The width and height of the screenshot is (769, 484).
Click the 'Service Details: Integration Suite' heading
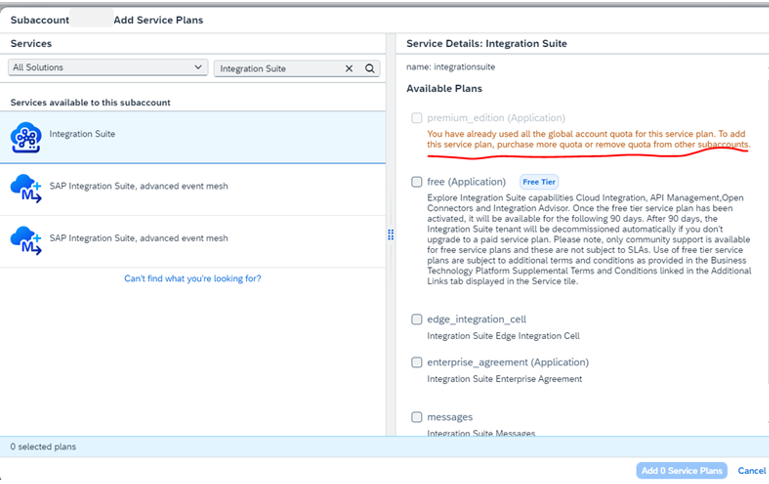click(487, 44)
